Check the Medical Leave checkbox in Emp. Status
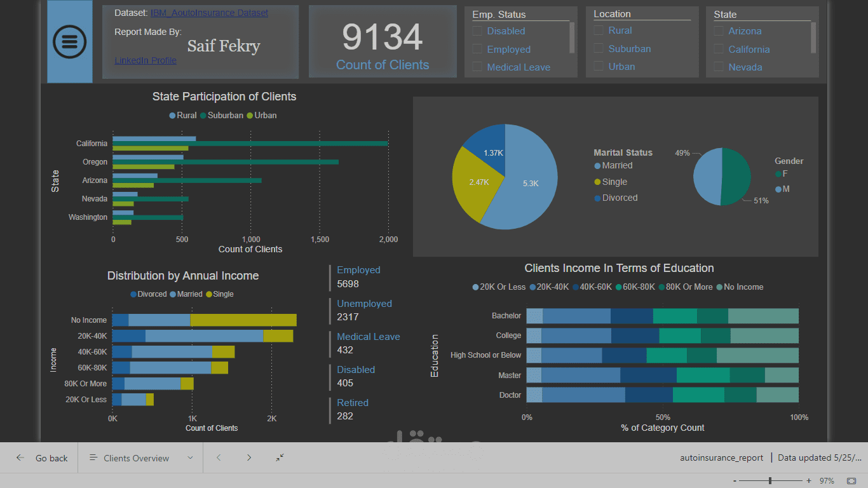 pos(477,67)
